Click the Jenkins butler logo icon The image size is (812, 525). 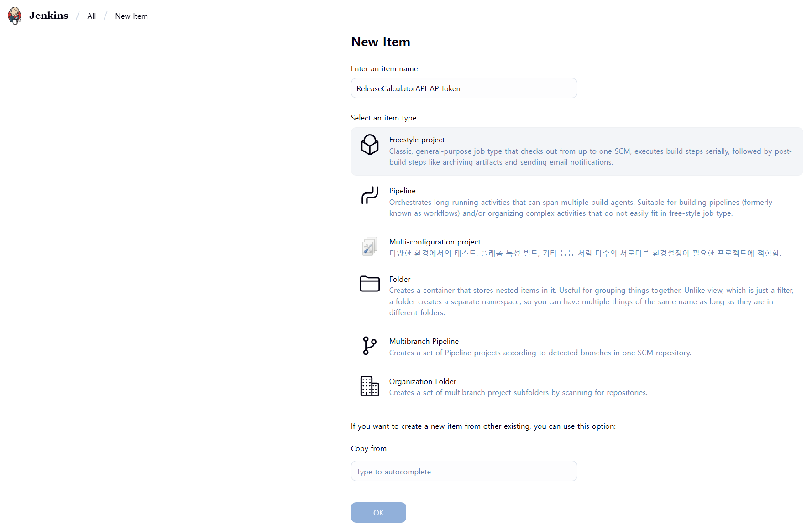15,16
